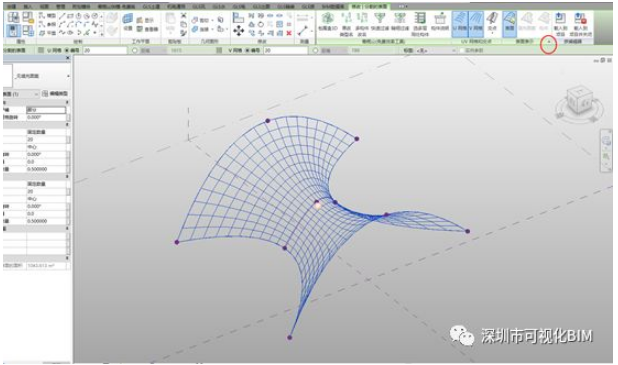Viewport: 618px width, 365px height.
Task: Select the U Grid ribbon tool
Action: 460,23
